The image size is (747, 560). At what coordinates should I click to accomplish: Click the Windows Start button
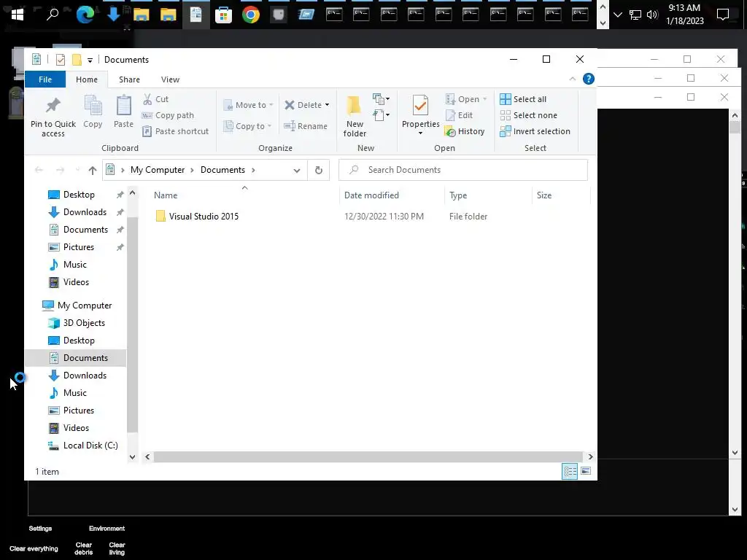[x=18, y=15]
